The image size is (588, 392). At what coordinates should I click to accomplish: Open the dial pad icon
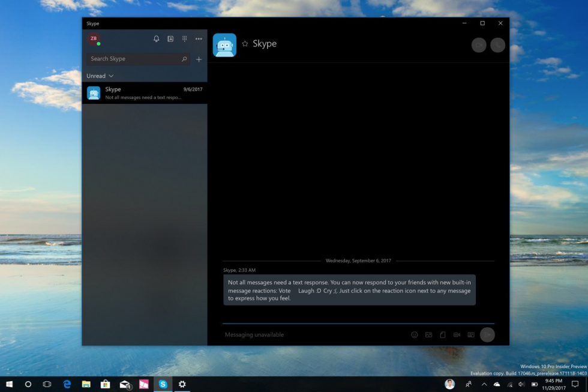(x=184, y=39)
